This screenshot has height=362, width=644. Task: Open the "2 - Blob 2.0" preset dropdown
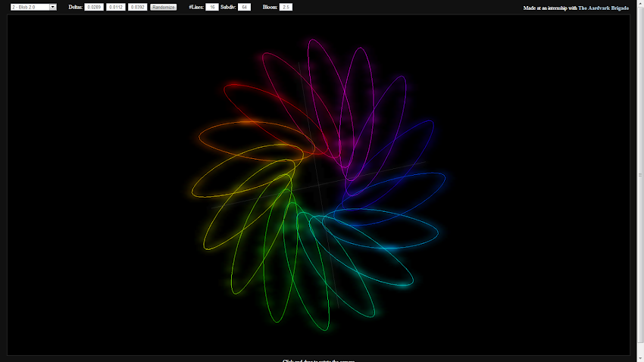click(33, 7)
